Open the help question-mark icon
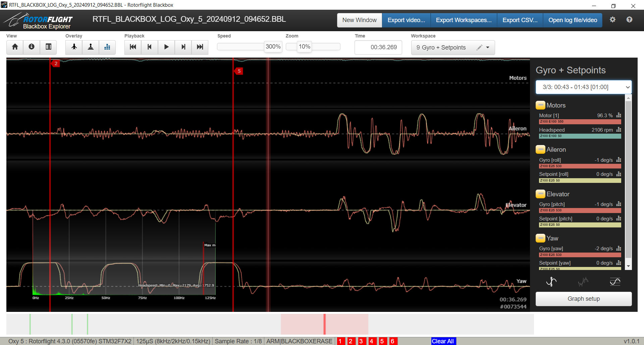The image size is (644, 345). tap(629, 19)
